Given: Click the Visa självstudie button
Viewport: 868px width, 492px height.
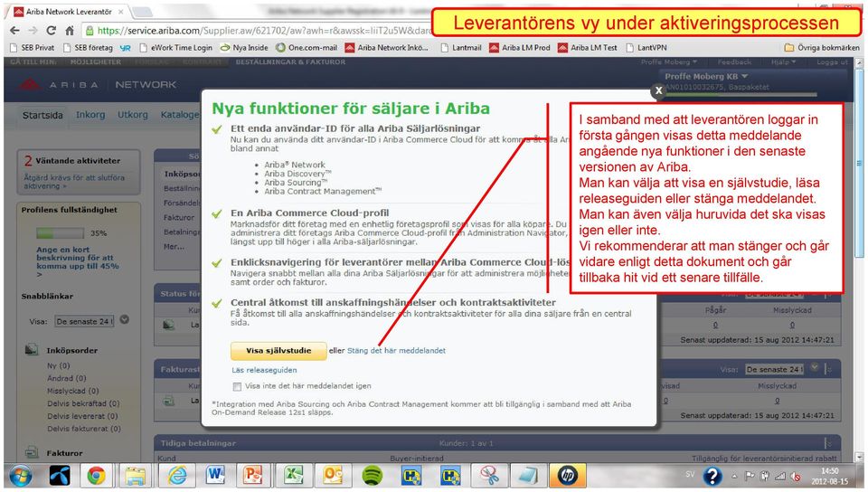Looking at the screenshot, I should (278, 351).
